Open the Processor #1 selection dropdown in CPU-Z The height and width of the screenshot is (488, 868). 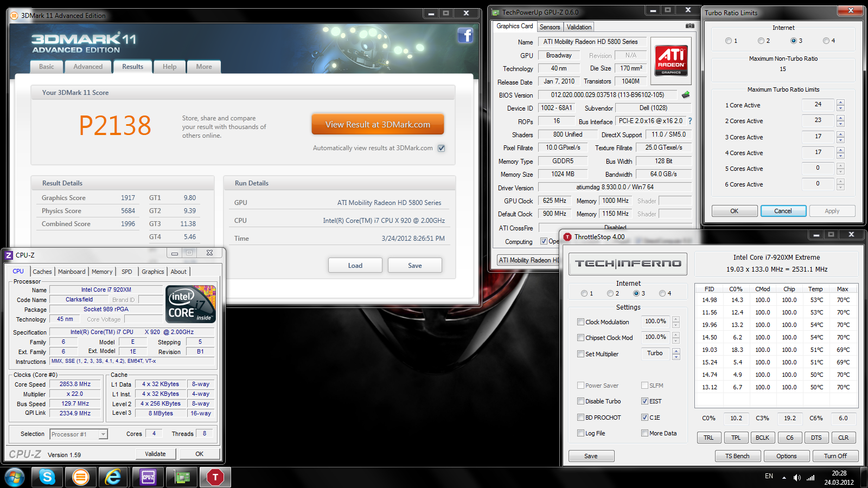(x=103, y=434)
